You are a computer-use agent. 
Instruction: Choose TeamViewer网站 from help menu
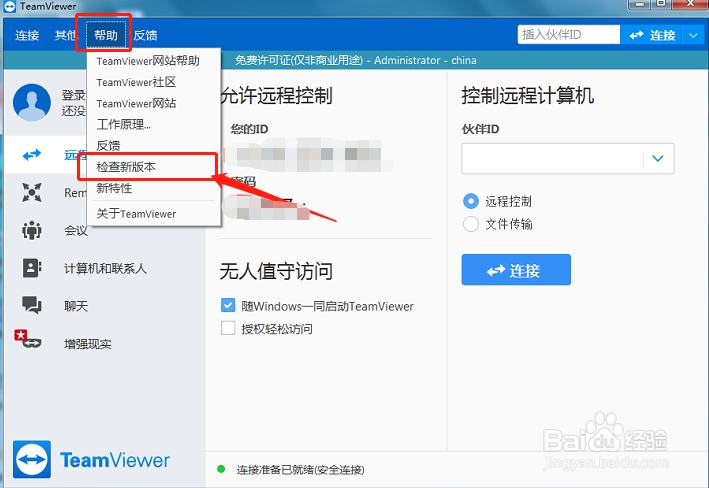pyautogui.click(x=136, y=103)
